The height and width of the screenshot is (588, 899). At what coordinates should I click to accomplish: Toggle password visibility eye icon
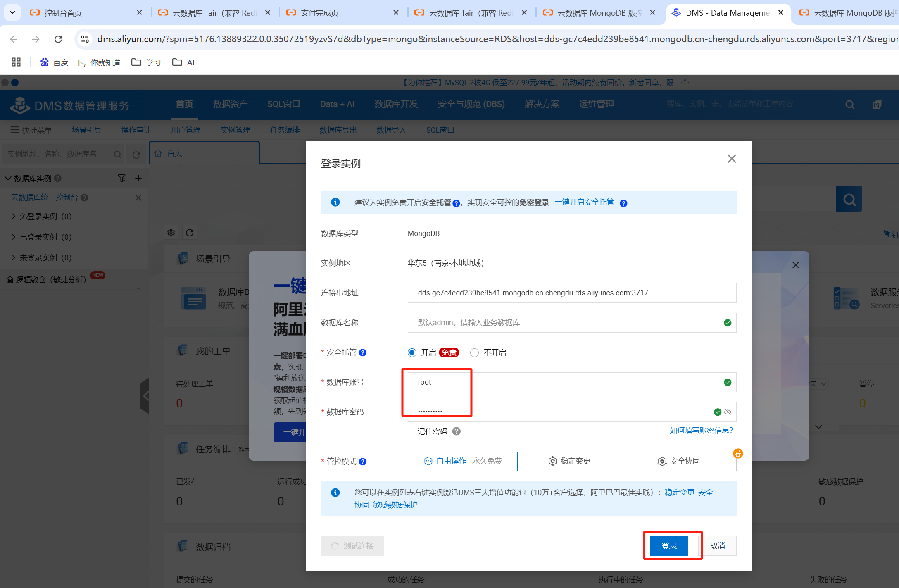pos(728,412)
